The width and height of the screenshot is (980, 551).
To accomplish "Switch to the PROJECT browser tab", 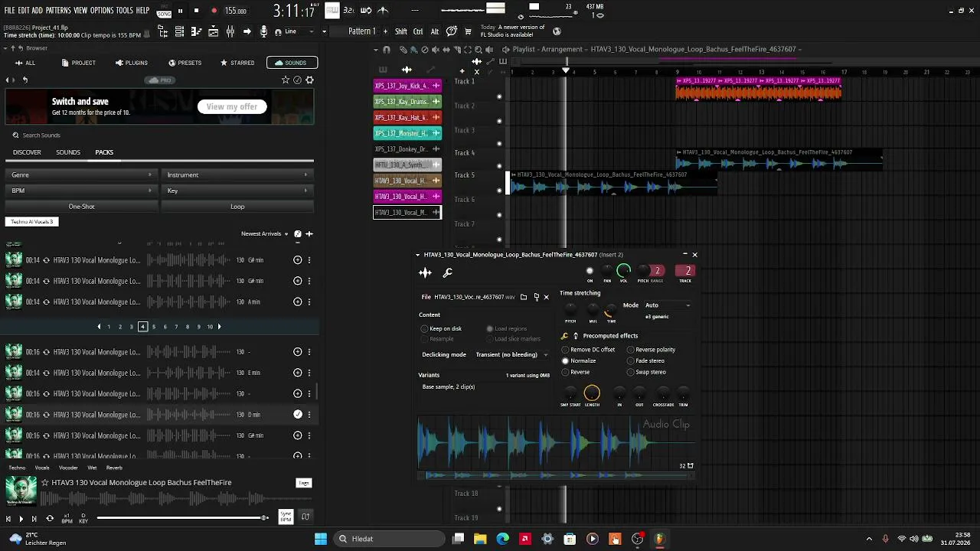I will [x=79, y=63].
